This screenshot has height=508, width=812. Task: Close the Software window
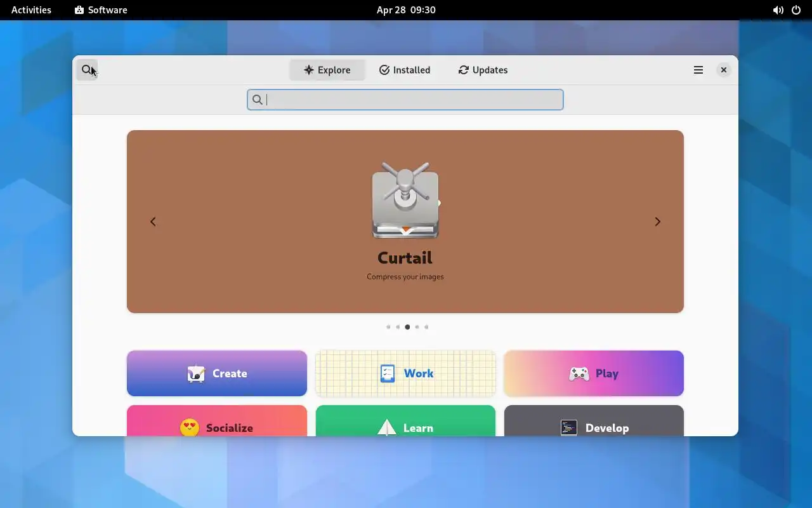click(723, 70)
